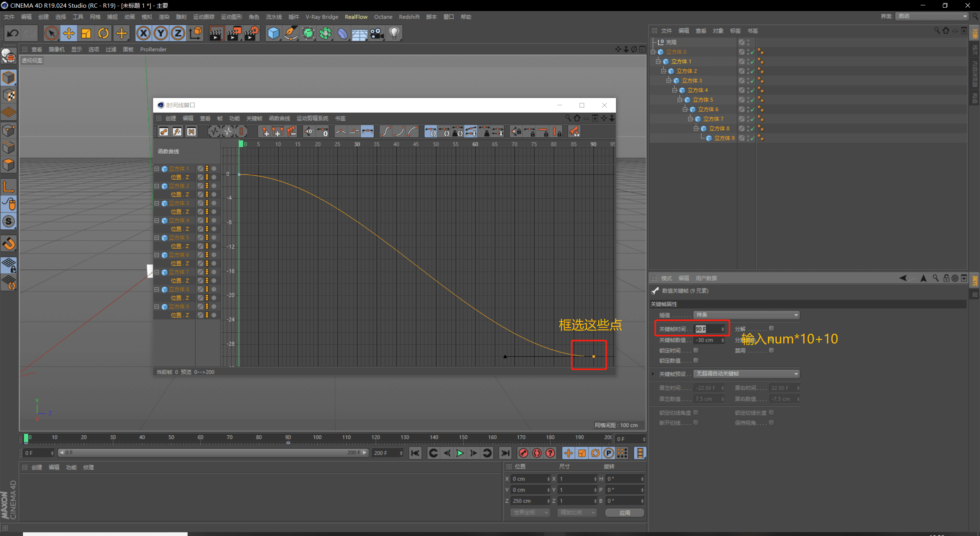This screenshot has width=980, height=536.
Task: Open the 世界坐标 dropdown
Action: click(x=531, y=513)
